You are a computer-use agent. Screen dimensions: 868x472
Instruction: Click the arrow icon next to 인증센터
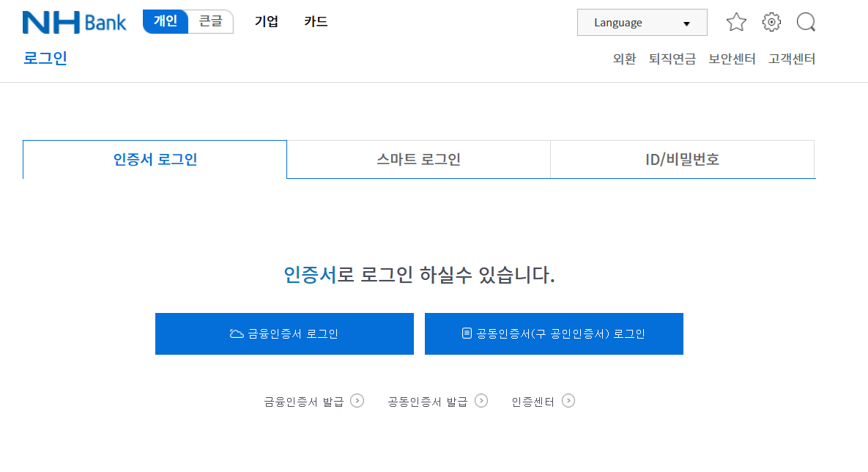[x=569, y=401]
